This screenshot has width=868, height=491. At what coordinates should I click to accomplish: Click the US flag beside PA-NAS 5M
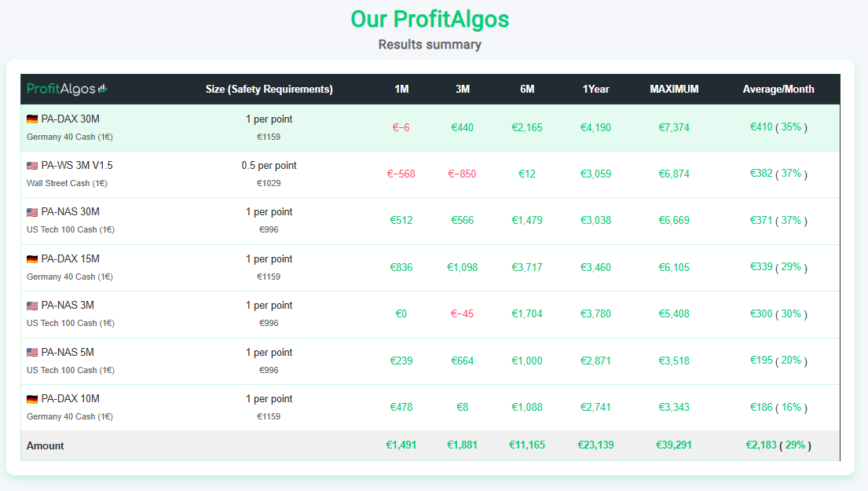(x=32, y=352)
